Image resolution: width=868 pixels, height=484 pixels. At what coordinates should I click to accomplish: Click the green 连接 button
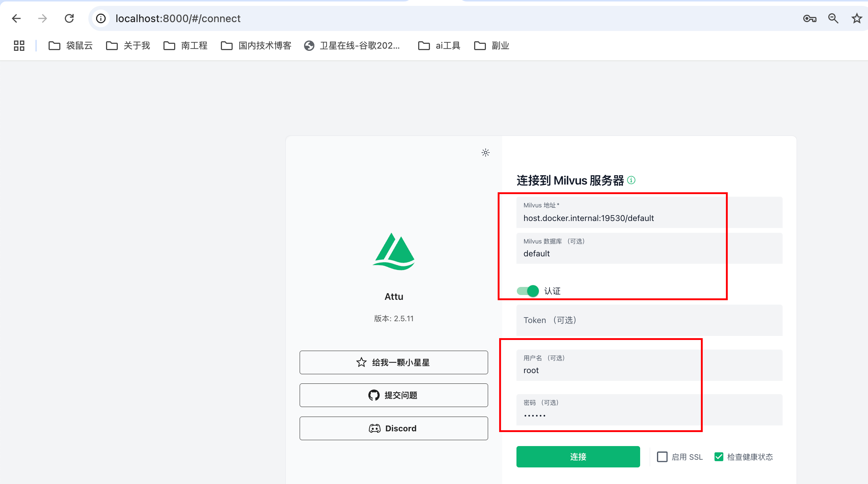pos(578,457)
